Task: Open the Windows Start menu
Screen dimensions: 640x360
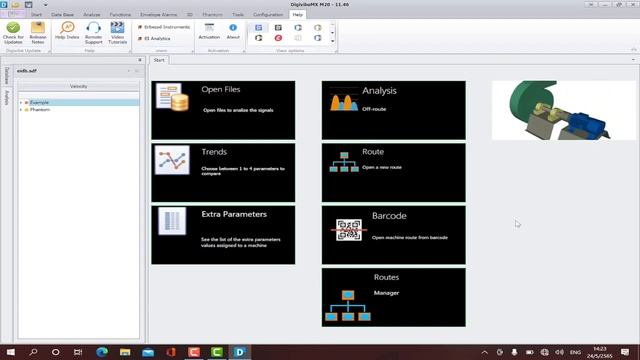Action: coord(11,352)
